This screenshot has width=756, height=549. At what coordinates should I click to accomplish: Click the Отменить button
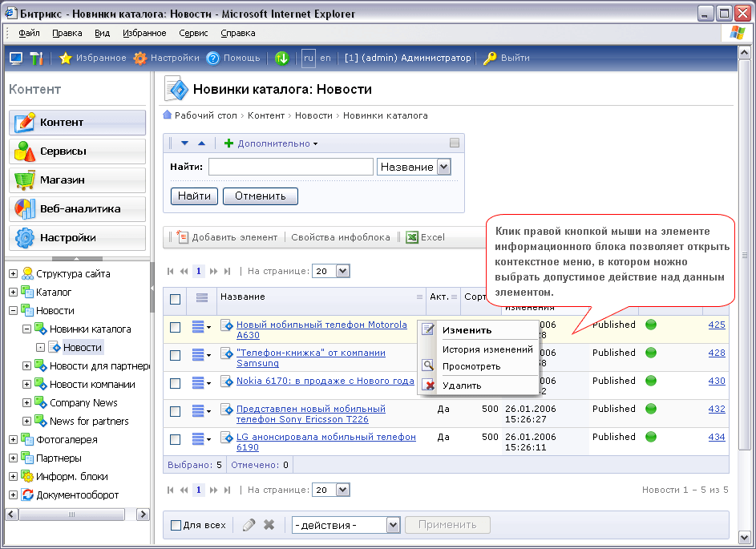coord(261,196)
